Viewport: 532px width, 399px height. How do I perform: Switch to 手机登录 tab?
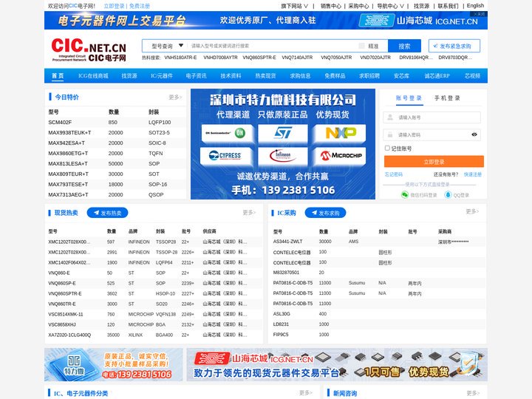tap(447, 98)
